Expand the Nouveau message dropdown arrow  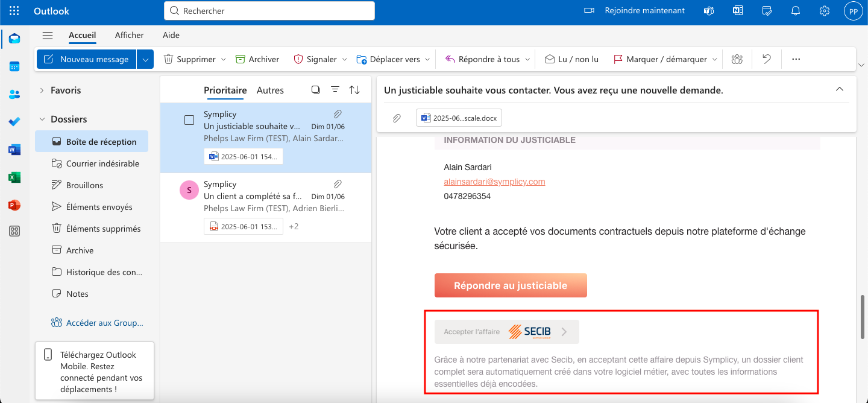click(145, 59)
